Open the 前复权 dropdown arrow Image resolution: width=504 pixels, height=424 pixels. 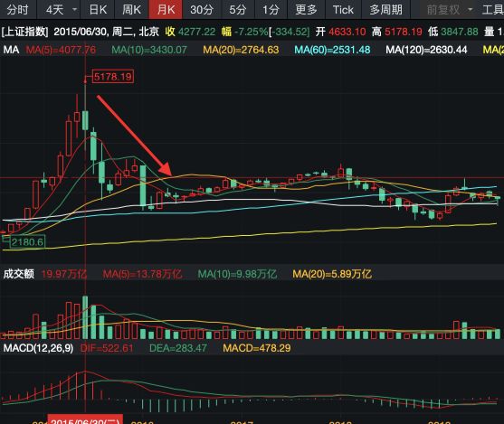[x=470, y=10]
